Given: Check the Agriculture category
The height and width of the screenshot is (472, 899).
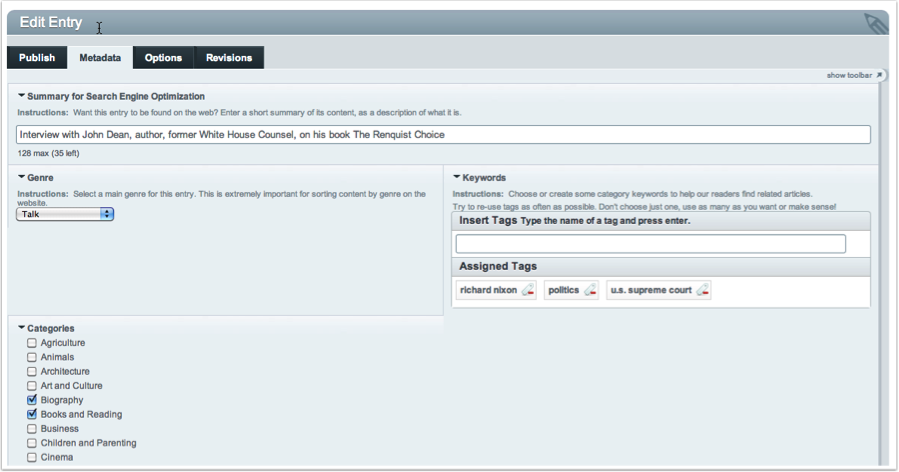Looking at the screenshot, I should pos(32,343).
